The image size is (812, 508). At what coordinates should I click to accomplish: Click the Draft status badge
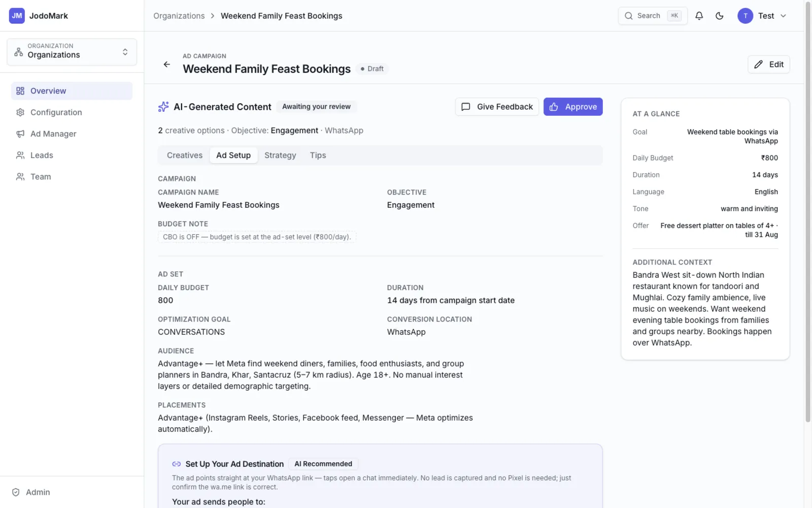coord(372,69)
